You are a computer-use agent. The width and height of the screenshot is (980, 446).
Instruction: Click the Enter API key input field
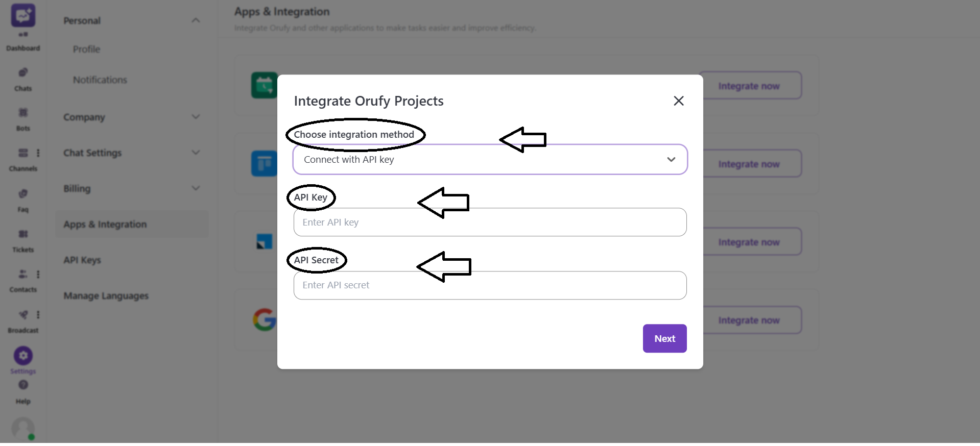(x=489, y=222)
